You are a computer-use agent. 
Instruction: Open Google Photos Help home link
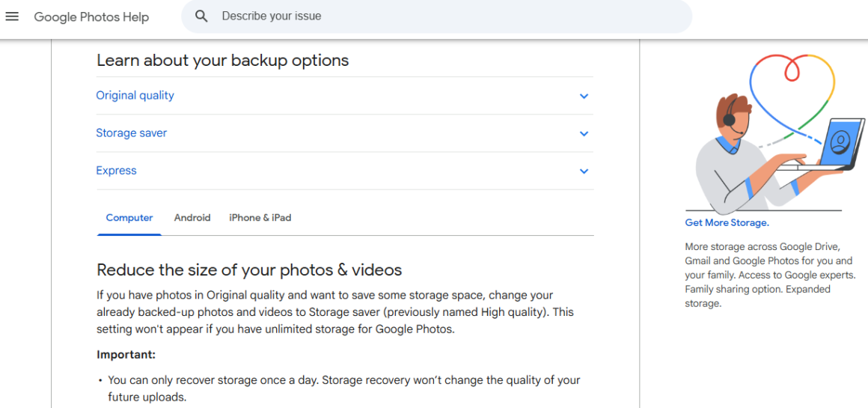[91, 17]
